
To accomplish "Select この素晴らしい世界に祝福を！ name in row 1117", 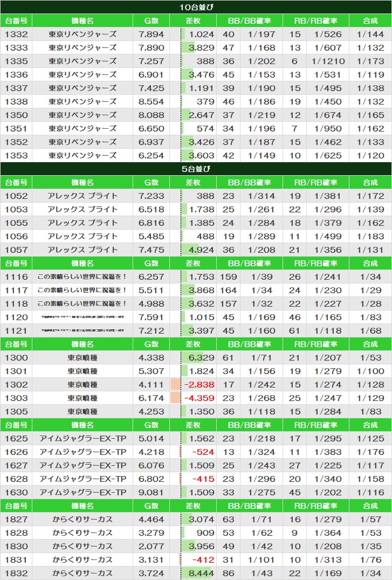I will pos(82,291).
